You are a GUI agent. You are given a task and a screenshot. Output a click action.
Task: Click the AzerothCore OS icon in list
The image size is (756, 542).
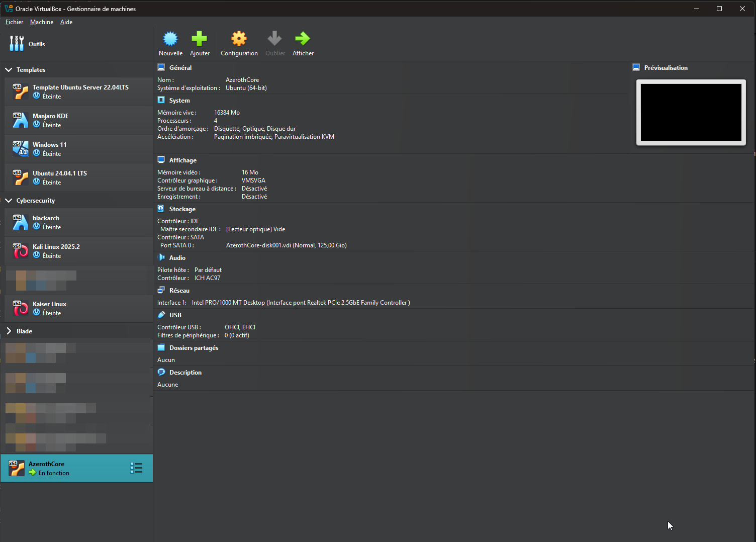(17, 468)
